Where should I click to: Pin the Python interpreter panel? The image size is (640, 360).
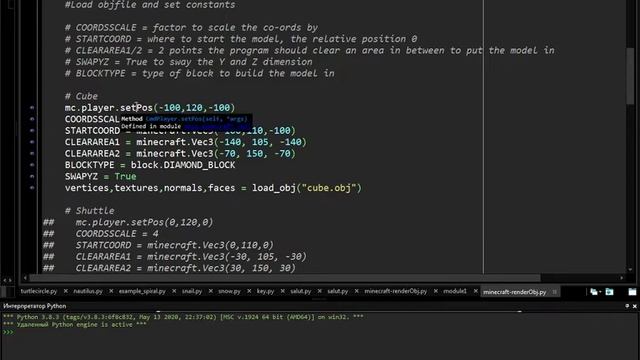627,306
